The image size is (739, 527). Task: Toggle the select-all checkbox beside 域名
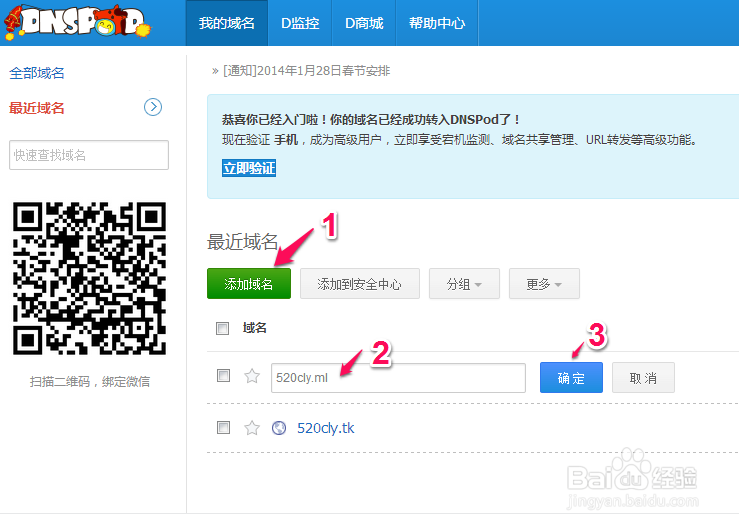pos(222,328)
